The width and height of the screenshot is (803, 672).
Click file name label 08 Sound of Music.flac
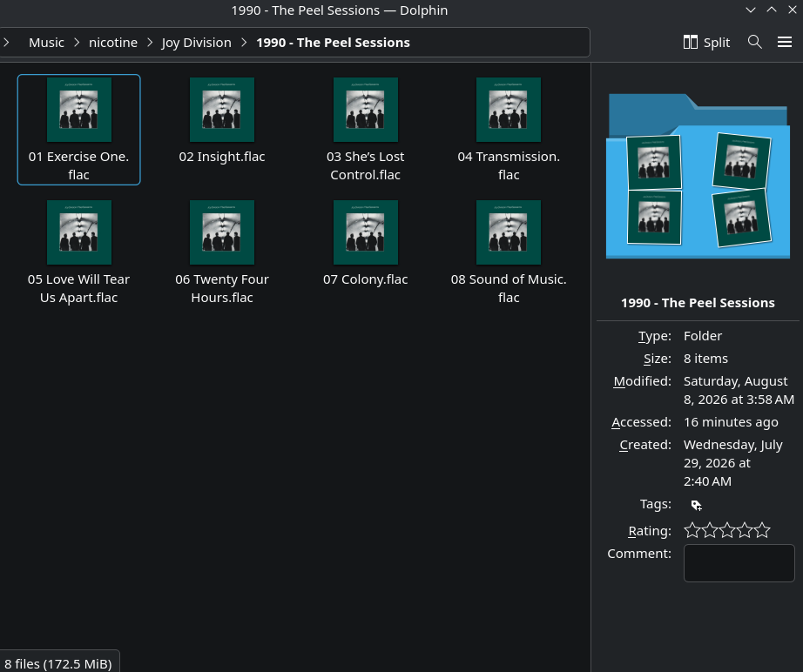pyautogui.click(x=509, y=289)
